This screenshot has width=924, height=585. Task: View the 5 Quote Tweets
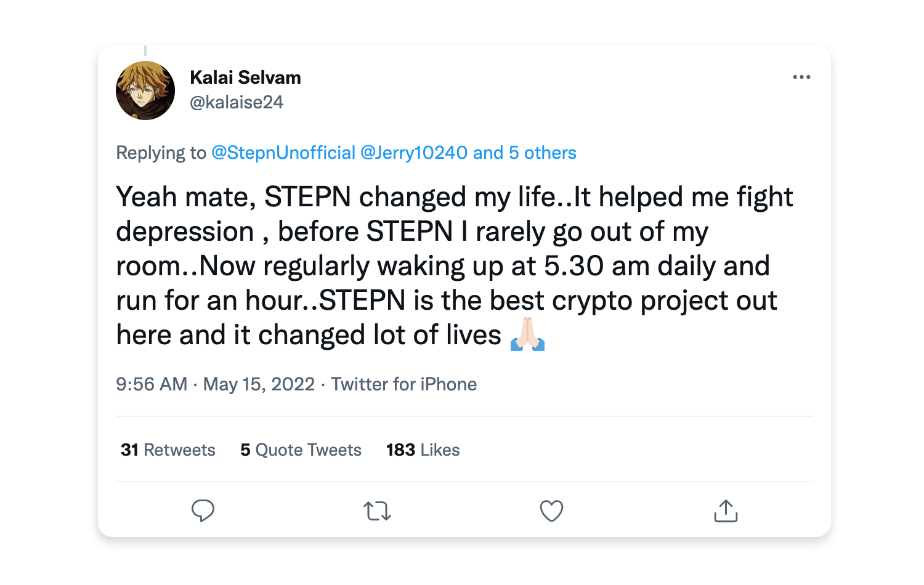click(301, 450)
